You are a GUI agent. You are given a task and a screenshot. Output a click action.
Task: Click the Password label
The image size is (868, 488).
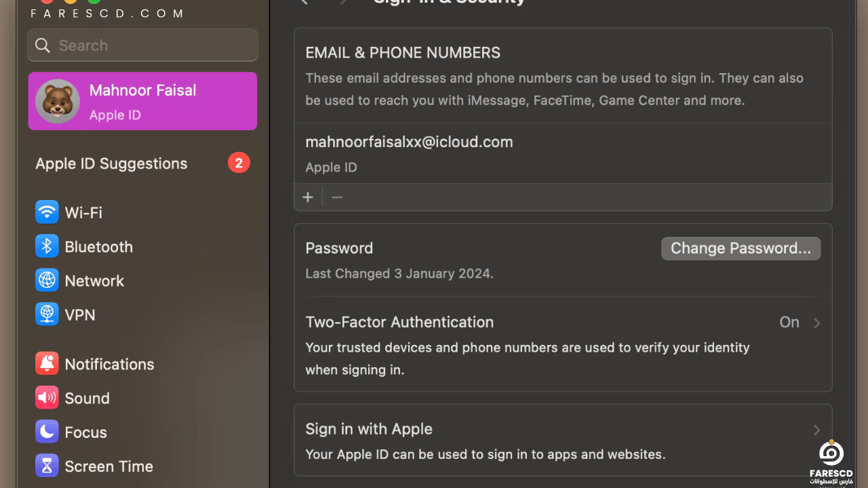coord(339,248)
